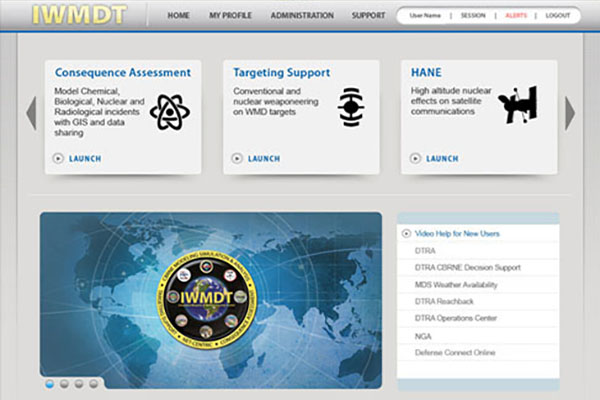
Task: Click the Targeting Support crosshair icon
Action: tap(350, 106)
